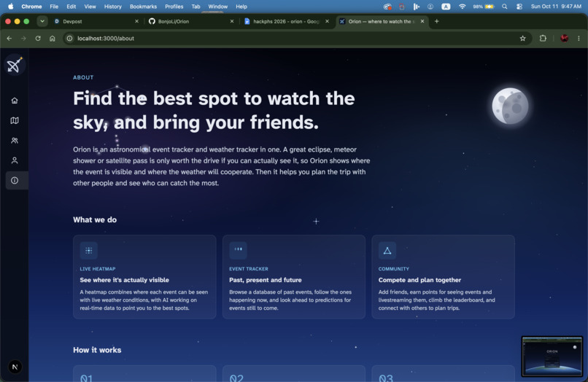
Task: Open the Chrome profile avatar
Action: [565, 38]
